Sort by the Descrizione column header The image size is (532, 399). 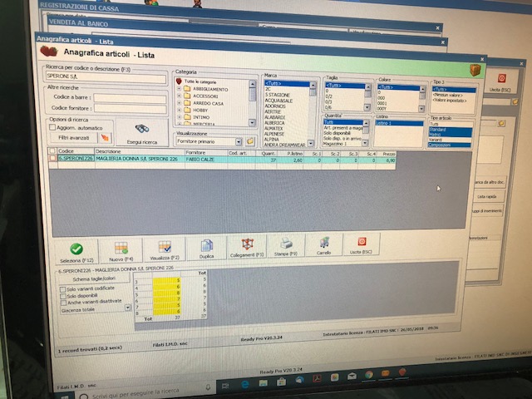[x=140, y=151]
